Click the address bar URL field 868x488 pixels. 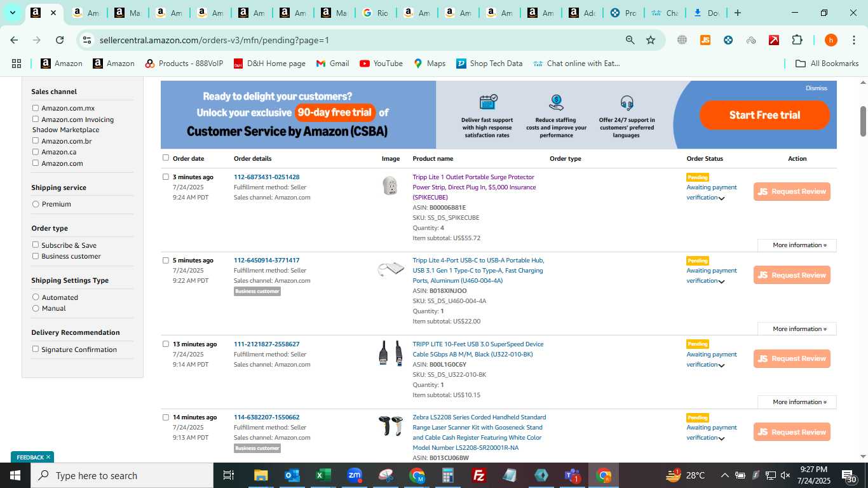(x=356, y=40)
